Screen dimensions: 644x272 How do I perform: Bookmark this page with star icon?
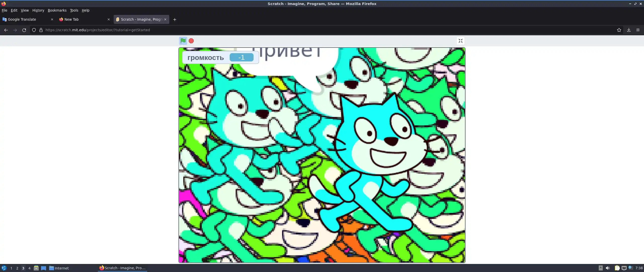click(619, 30)
